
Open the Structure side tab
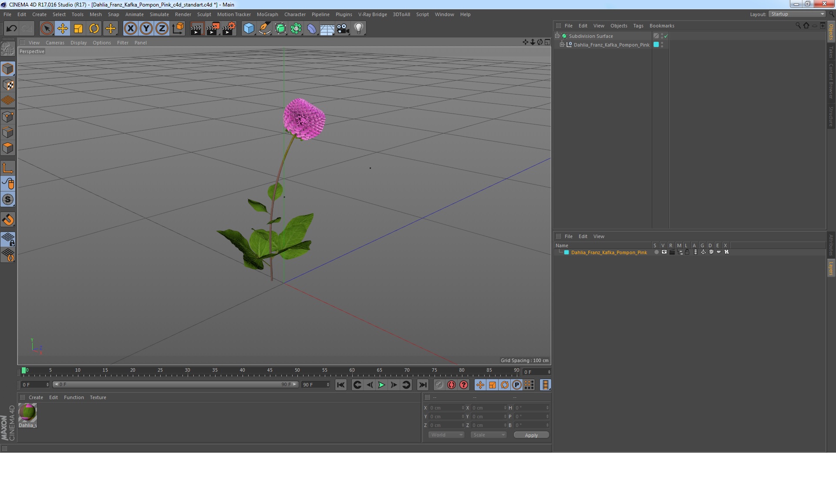831,116
